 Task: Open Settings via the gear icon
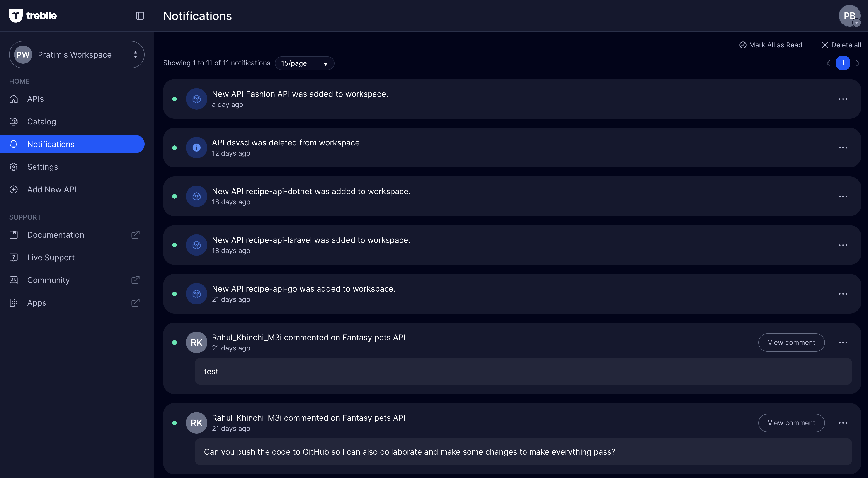[x=13, y=167]
